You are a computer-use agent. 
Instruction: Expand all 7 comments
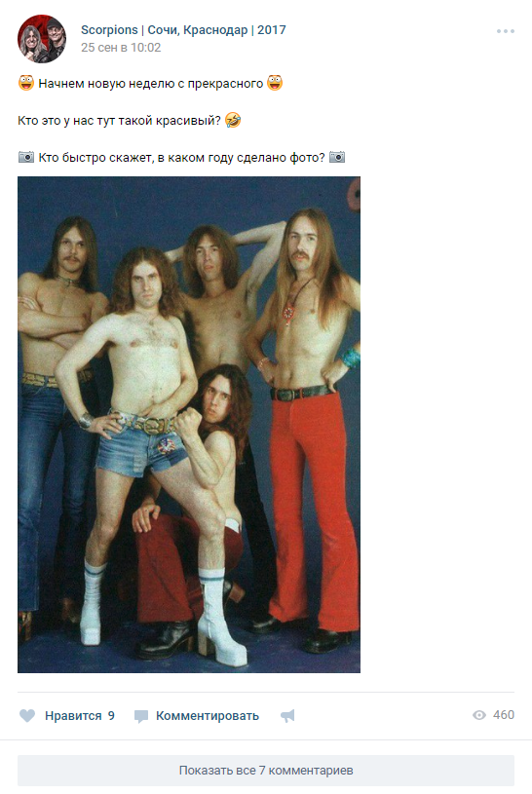click(266, 771)
